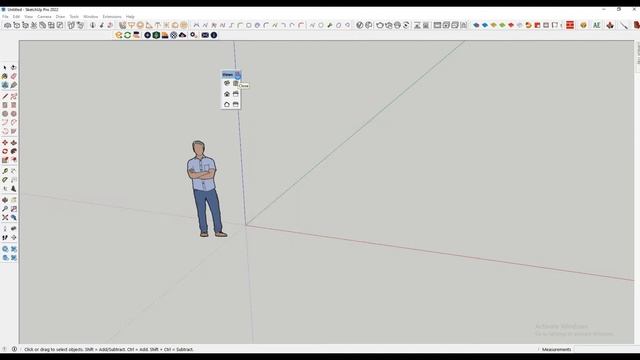The image size is (640, 360).
Task: Click the green hexagon toolbar icon
Action: (x=156, y=35)
